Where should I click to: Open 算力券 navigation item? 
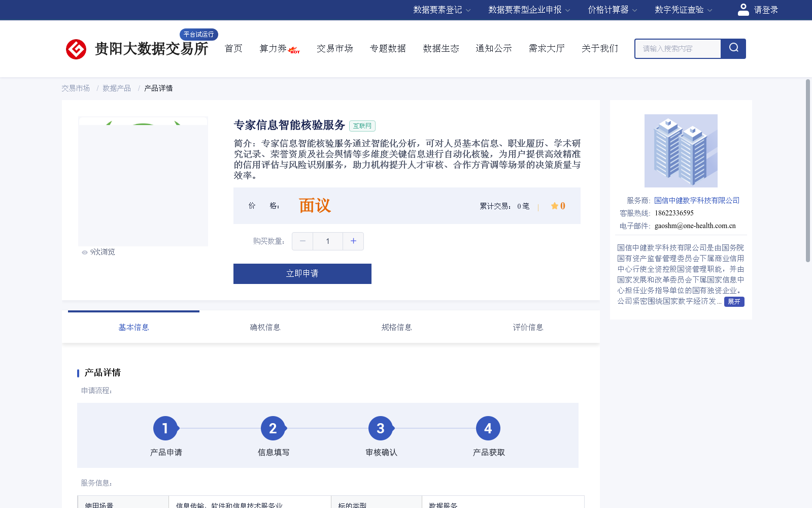pyautogui.click(x=273, y=48)
